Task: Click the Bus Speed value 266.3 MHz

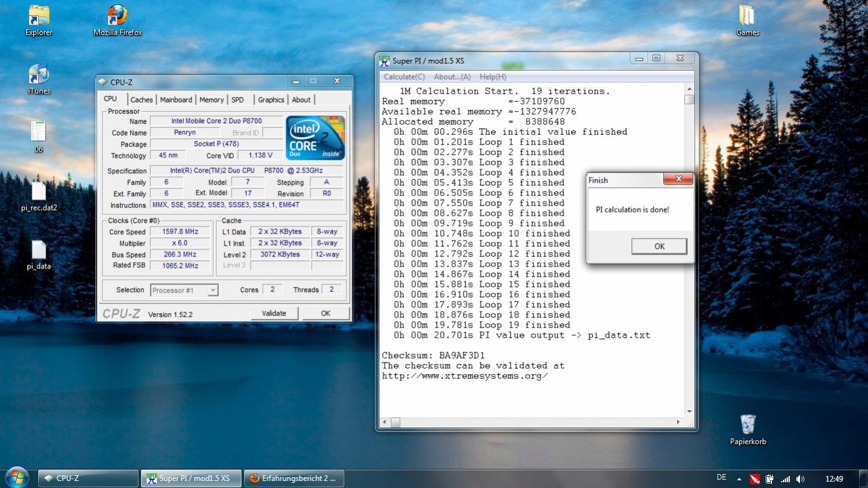Action: pyautogui.click(x=180, y=254)
